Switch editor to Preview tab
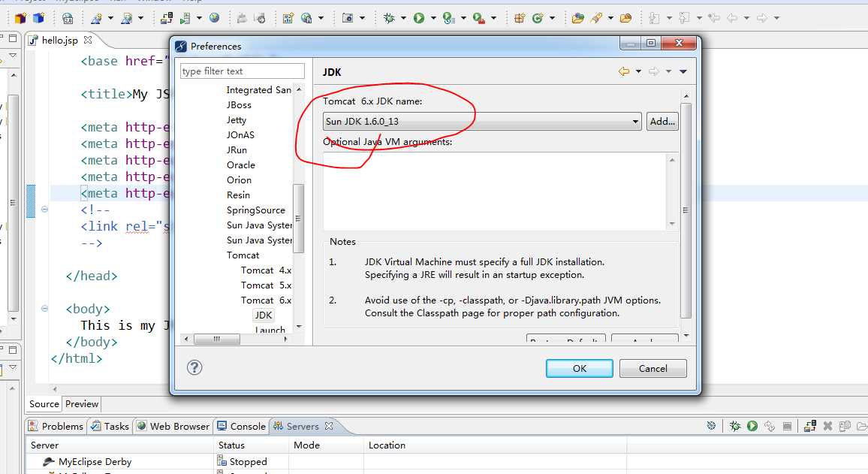Screen dimensions: 868x474 [81, 403]
